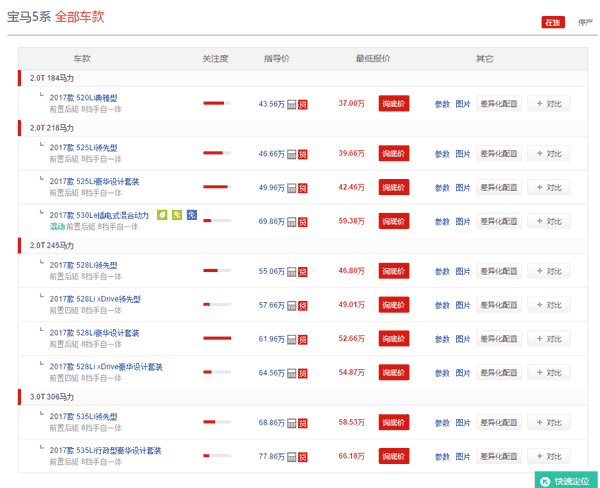Open 参数 link for 528Li豪华设计套装
Screen dimensions: 600x488
(442, 339)
